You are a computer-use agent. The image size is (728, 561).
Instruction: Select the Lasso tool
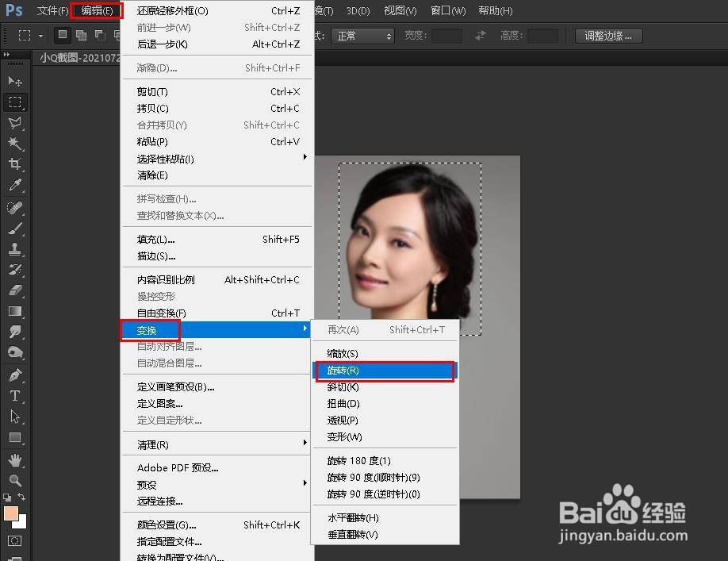pyautogui.click(x=16, y=123)
